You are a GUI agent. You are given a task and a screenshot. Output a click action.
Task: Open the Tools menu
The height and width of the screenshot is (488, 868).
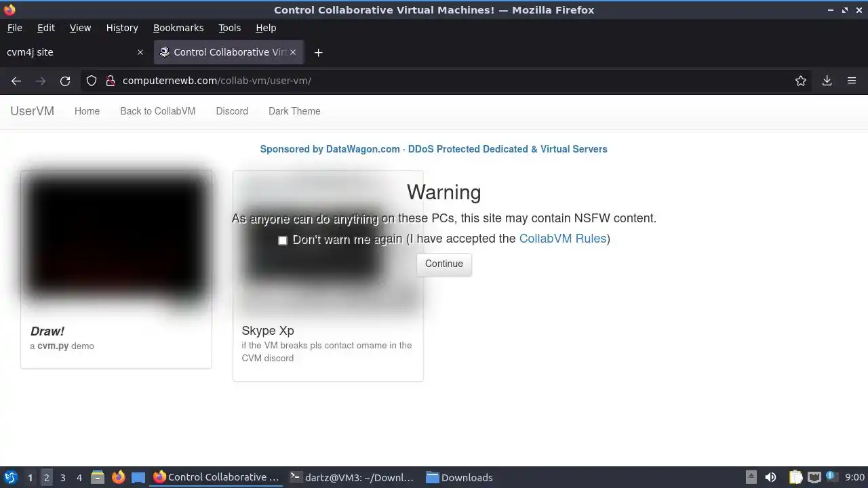(x=229, y=28)
